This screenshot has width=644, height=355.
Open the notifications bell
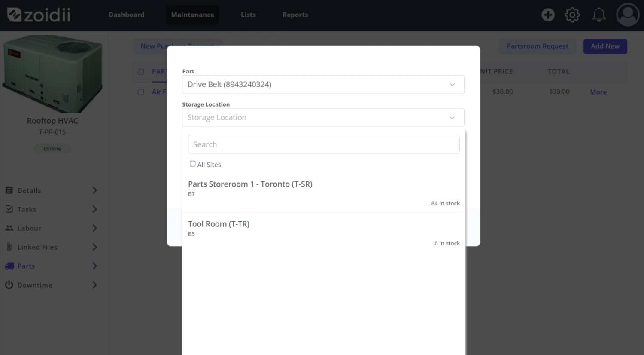599,15
